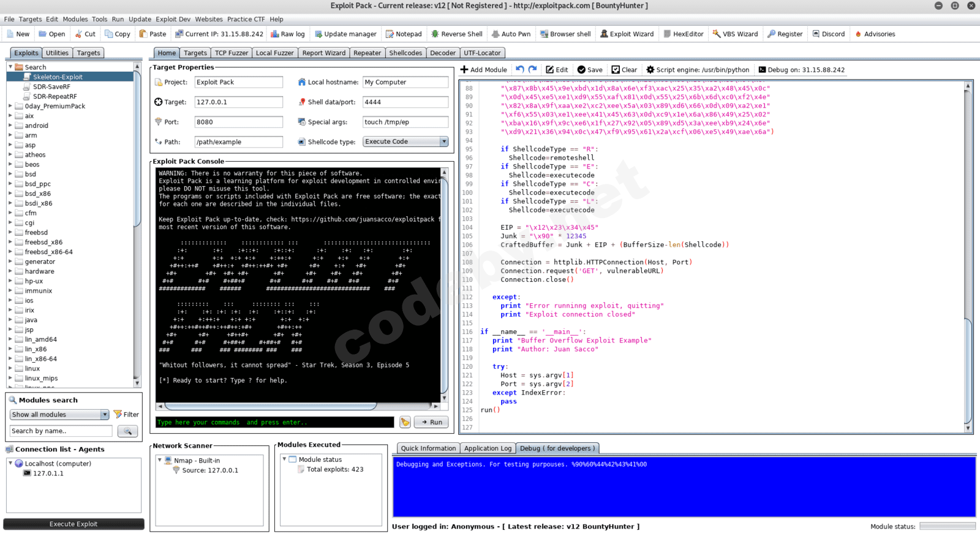
Task: Open the Reverse Shell tool
Action: (456, 34)
